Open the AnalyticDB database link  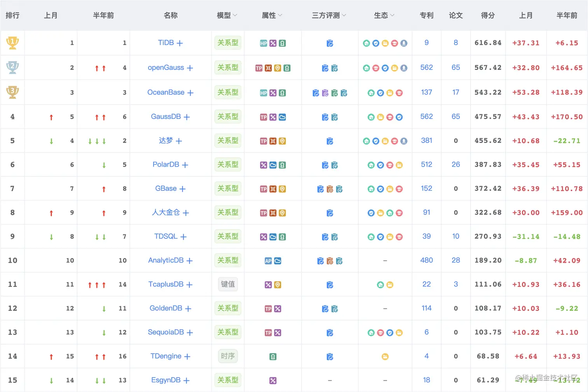(166, 260)
